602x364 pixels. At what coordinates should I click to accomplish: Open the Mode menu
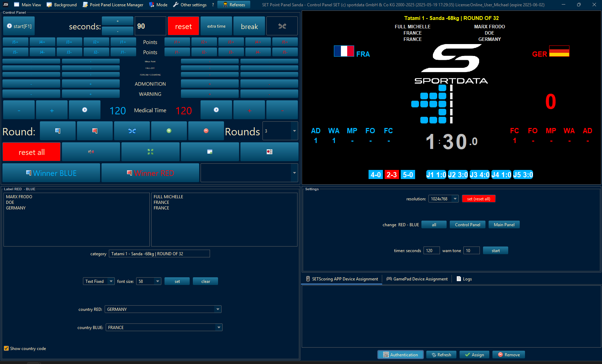(x=158, y=5)
